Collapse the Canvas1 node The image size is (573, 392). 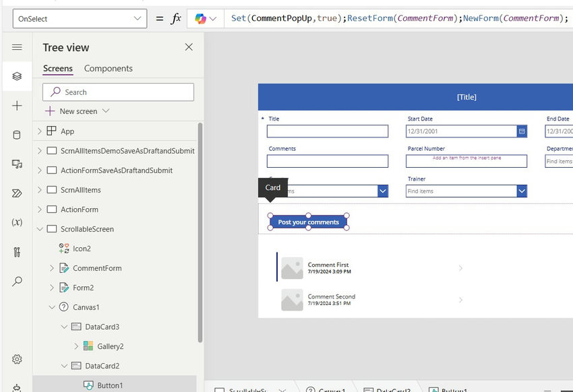pos(52,307)
